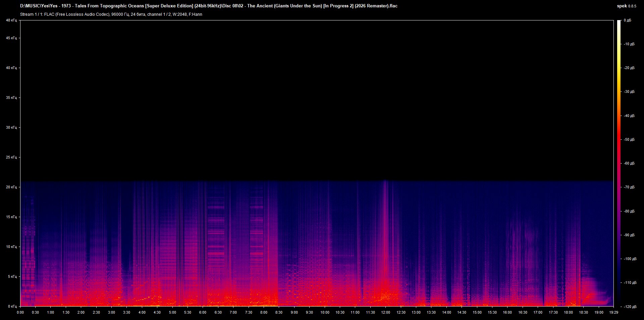This screenshot has height=320, width=644.
Task: Click the 30 кГц frequency label
Action: point(11,127)
